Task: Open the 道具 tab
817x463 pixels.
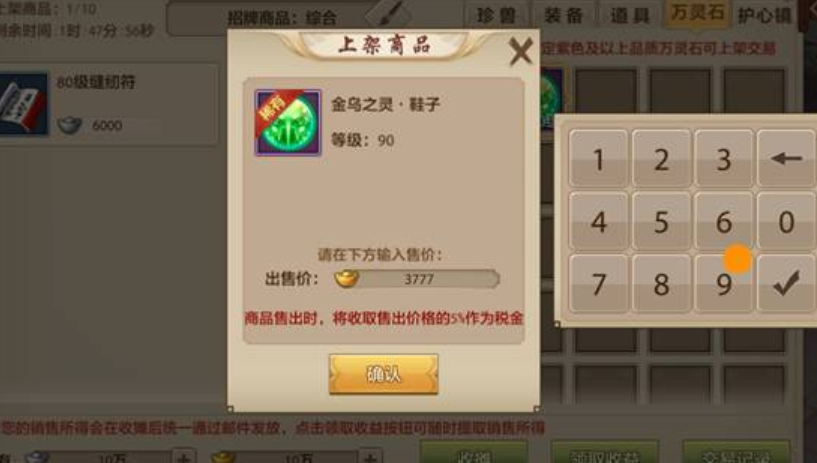Action: coord(629,16)
